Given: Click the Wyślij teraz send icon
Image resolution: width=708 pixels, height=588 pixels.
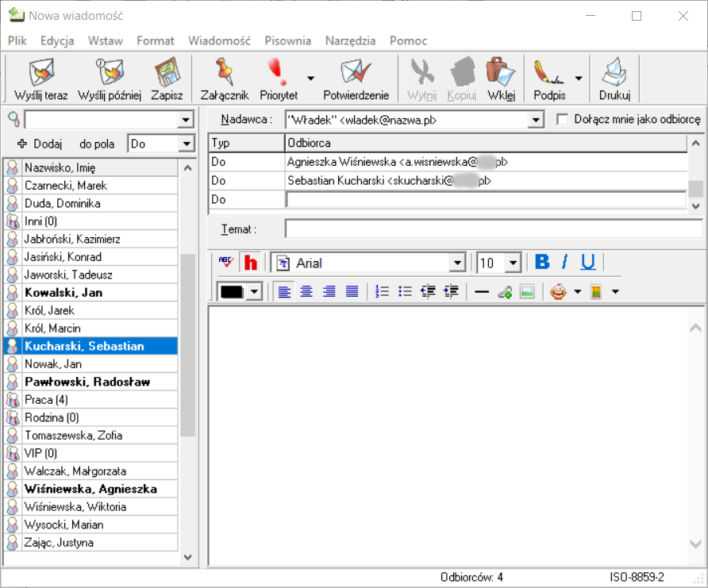Looking at the screenshot, I should 41,72.
